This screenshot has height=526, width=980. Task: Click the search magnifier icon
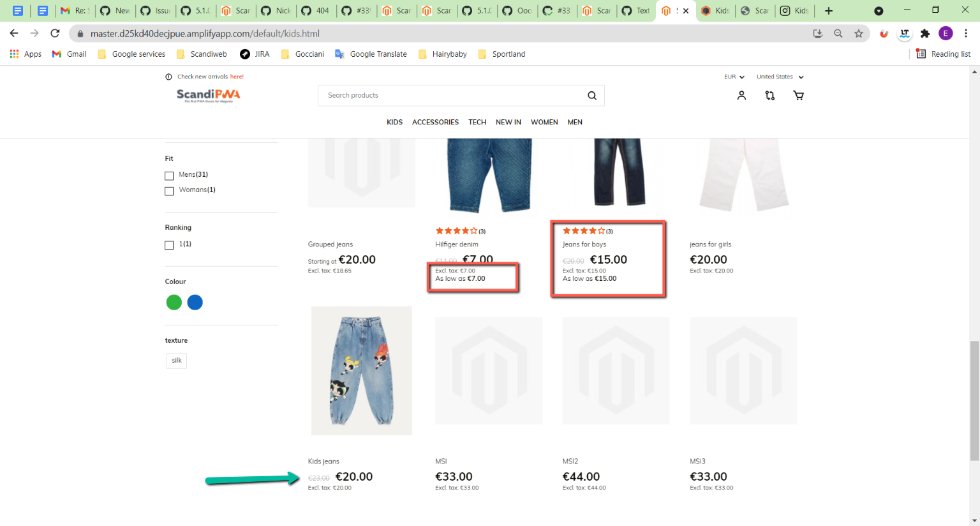pos(591,95)
